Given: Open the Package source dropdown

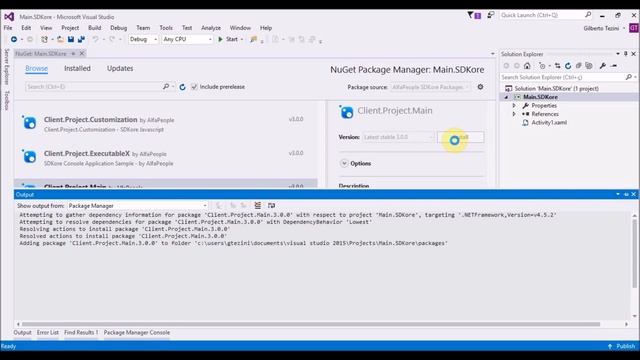Looking at the screenshot, I should [x=430, y=87].
